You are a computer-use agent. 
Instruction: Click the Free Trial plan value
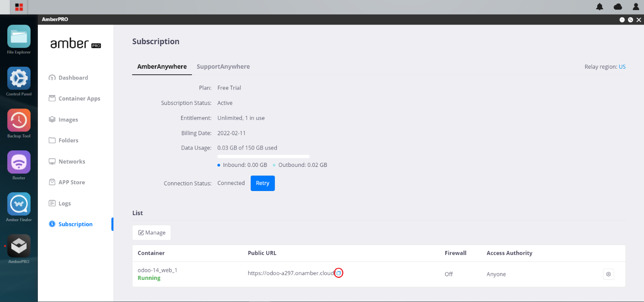[x=229, y=88]
